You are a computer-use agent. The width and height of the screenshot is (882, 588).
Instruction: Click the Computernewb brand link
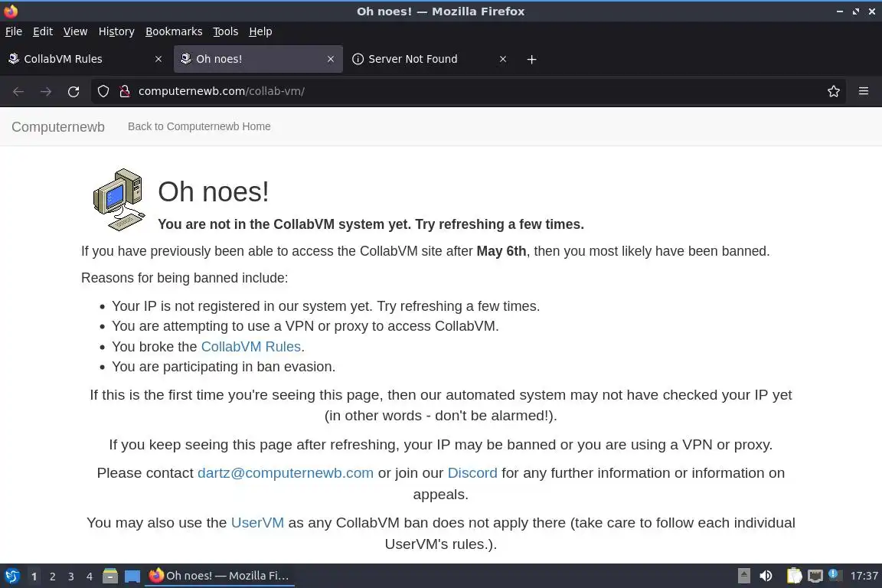click(58, 126)
